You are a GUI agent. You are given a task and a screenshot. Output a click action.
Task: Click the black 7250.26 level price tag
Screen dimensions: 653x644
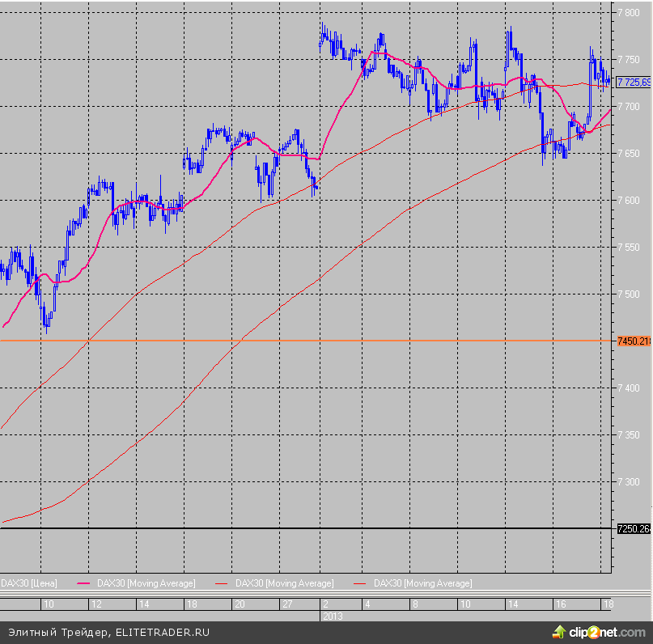(634, 529)
